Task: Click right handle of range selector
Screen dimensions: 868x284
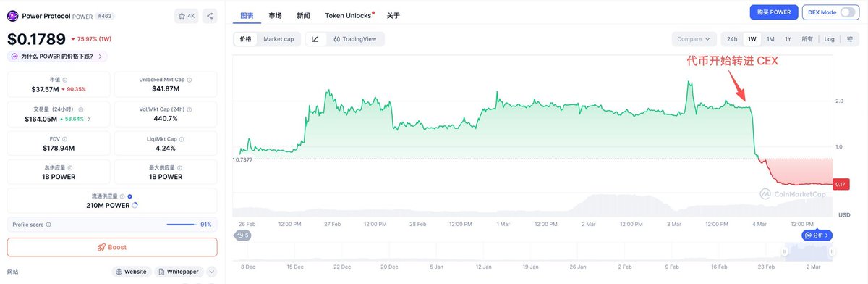Action: point(833,251)
